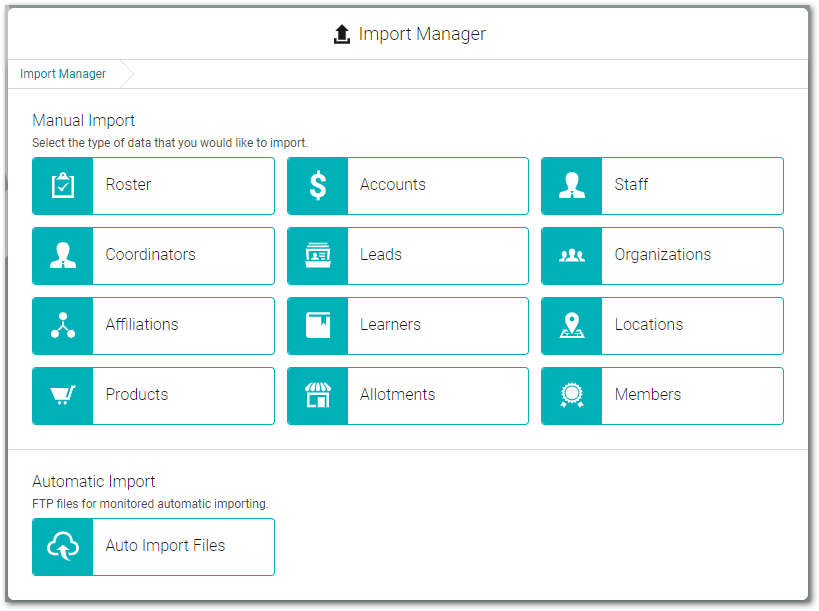Open Products import option
Screen dimensions: 819x611
click(153, 395)
